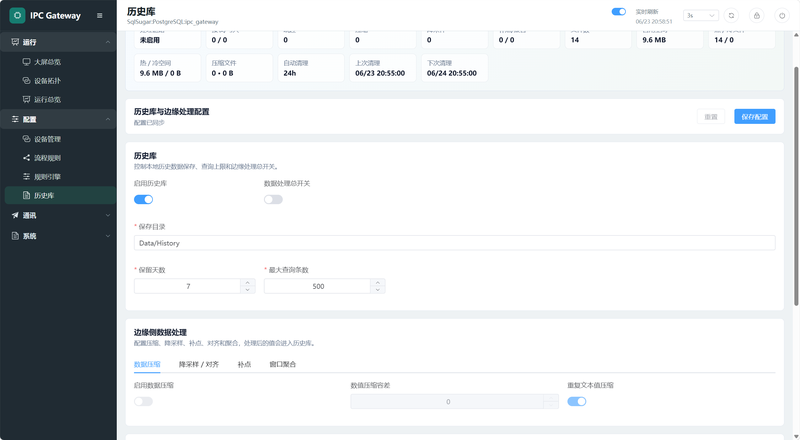The width and height of the screenshot is (800, 440).
Task: Click the 保留天数 input showing 7
Action: [187, 286]
